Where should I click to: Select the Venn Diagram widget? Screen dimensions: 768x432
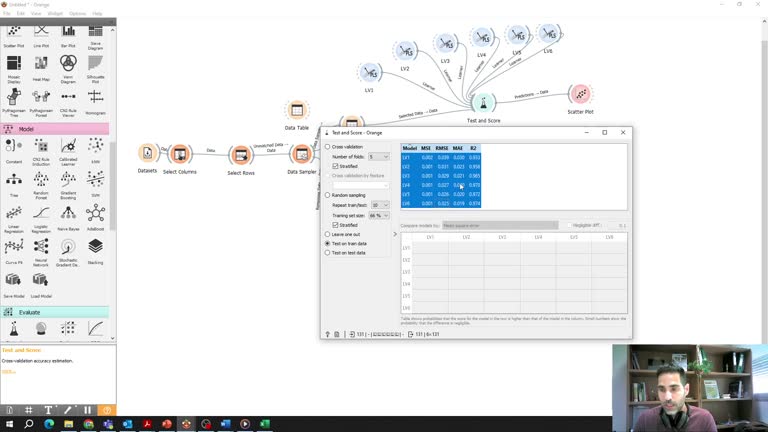click(x=68, y=69)
